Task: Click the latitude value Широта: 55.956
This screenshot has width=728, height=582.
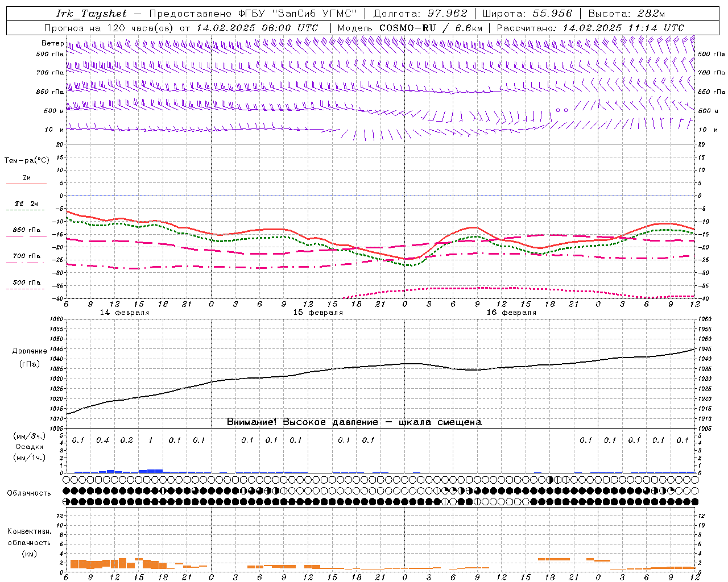Action: (527, 14)
